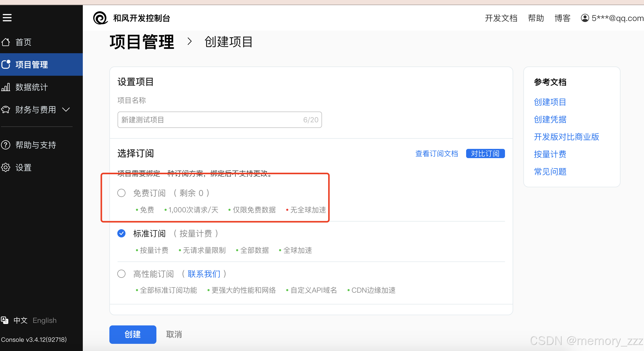This screenshot has width=644, height=351.
Task: Click the 对比订阅 button
Action: click(x=485, y=153)
